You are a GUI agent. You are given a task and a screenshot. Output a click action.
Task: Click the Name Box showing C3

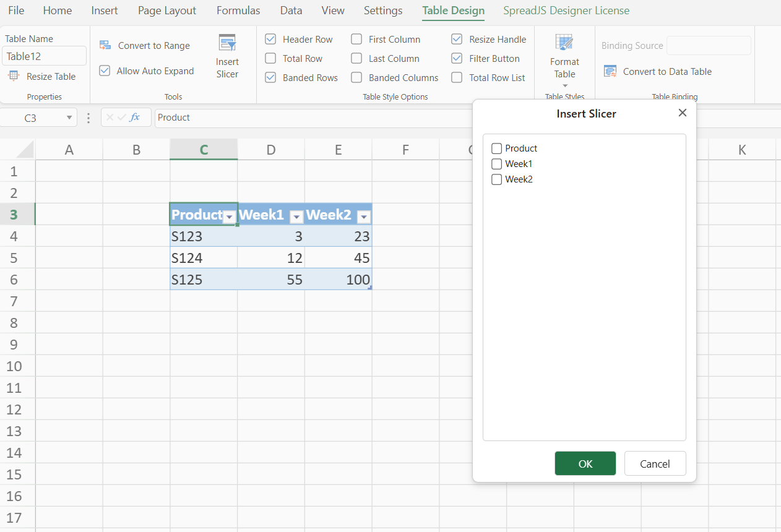point(31,118)
